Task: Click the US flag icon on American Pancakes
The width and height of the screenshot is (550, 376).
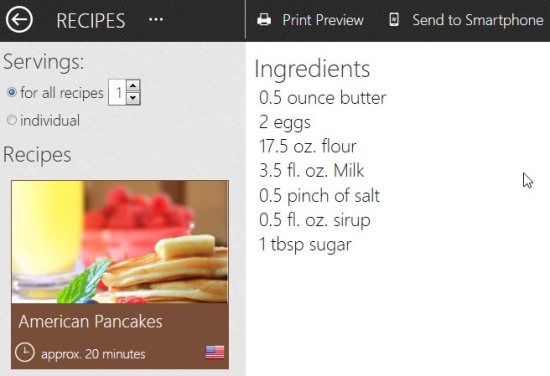Action: tap(215, 352)
